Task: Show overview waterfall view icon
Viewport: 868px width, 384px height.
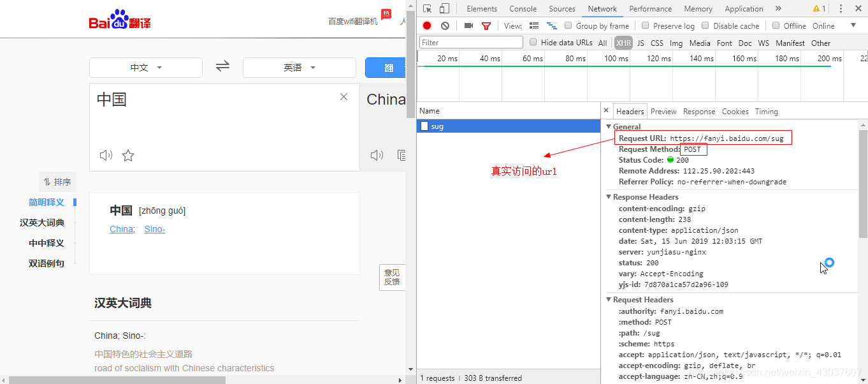Action: point(552,26)
